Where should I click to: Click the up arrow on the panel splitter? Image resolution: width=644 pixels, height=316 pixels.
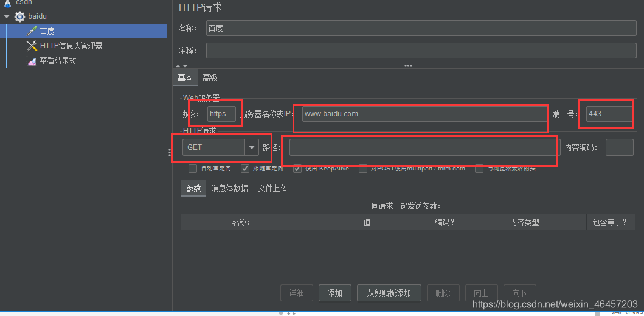(x=178, y=66)
